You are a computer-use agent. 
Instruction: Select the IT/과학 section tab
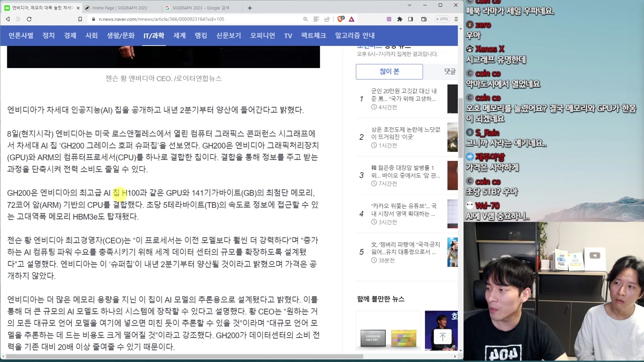click(x=154, y=35)
